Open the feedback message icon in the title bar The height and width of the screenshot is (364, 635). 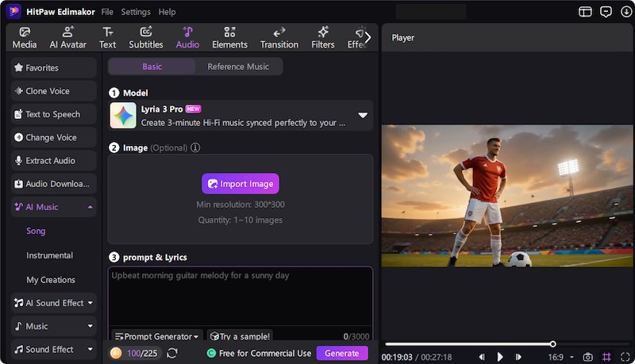606,12
